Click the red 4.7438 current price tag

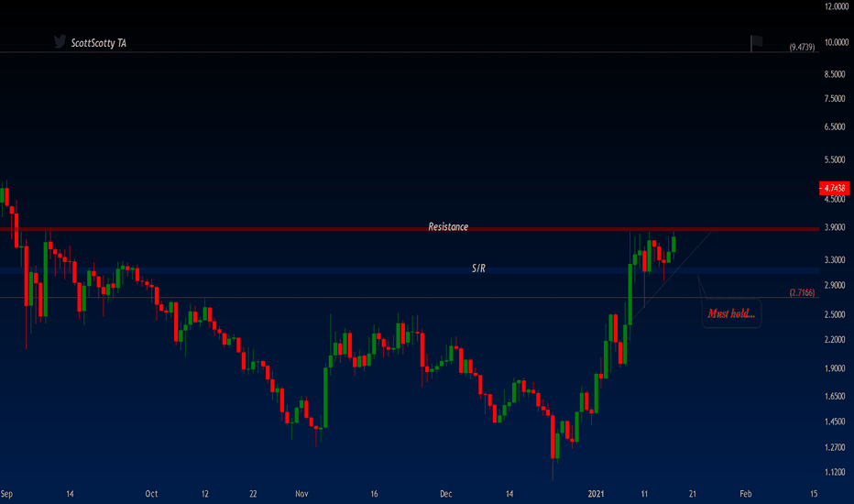tap(834, 189)
